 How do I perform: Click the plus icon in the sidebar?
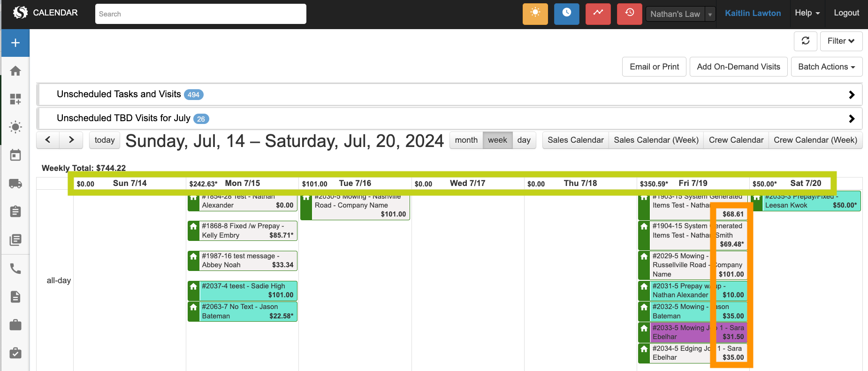pos(15,43)
